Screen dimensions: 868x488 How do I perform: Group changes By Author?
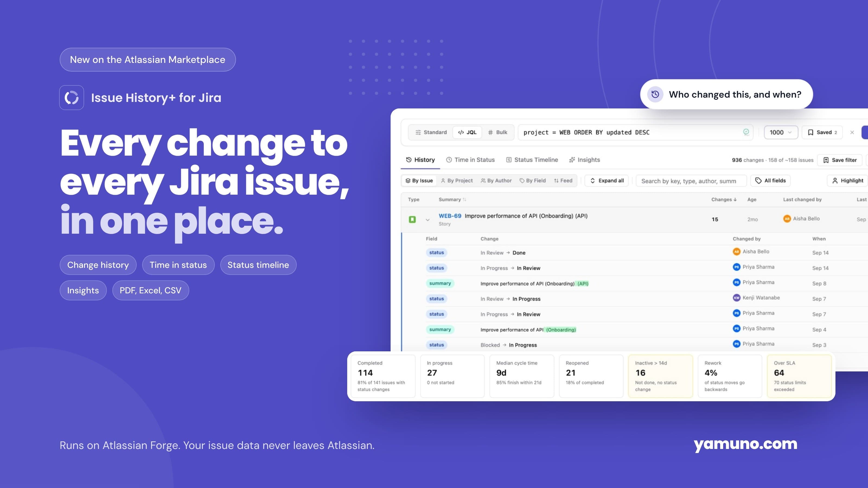(x=496, y=181)
